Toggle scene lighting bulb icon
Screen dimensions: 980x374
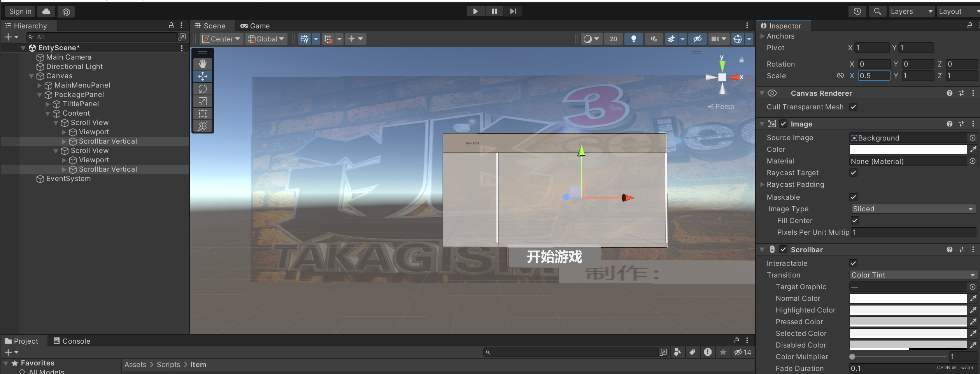634,39
